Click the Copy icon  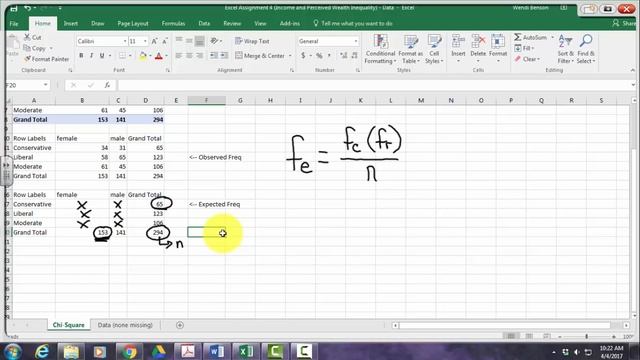pos(27,48)
